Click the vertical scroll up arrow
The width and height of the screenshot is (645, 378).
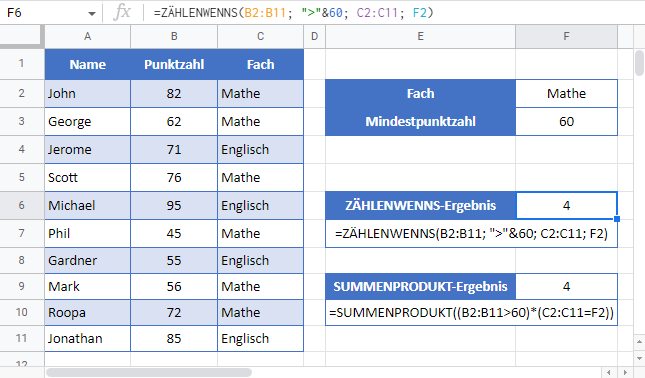click(x=639, y=341)
